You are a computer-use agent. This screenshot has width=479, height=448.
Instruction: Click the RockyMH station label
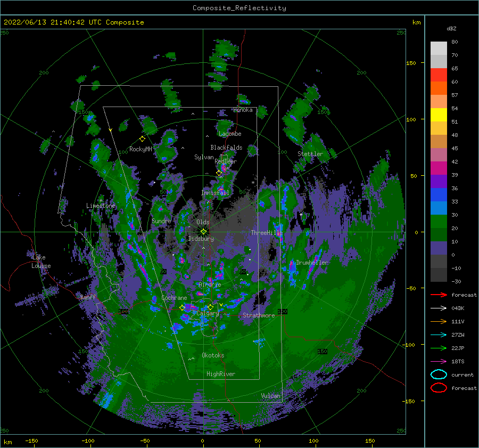141,149
